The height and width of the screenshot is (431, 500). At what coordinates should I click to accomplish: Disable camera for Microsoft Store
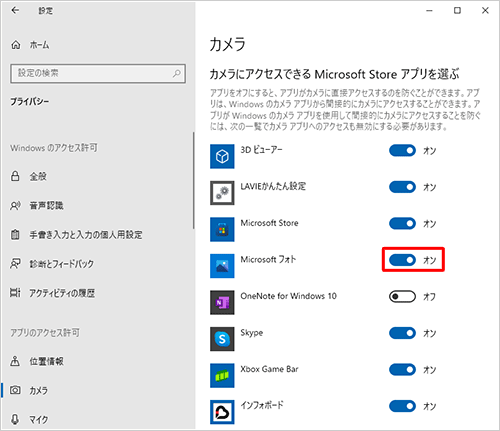coord(402,223)
